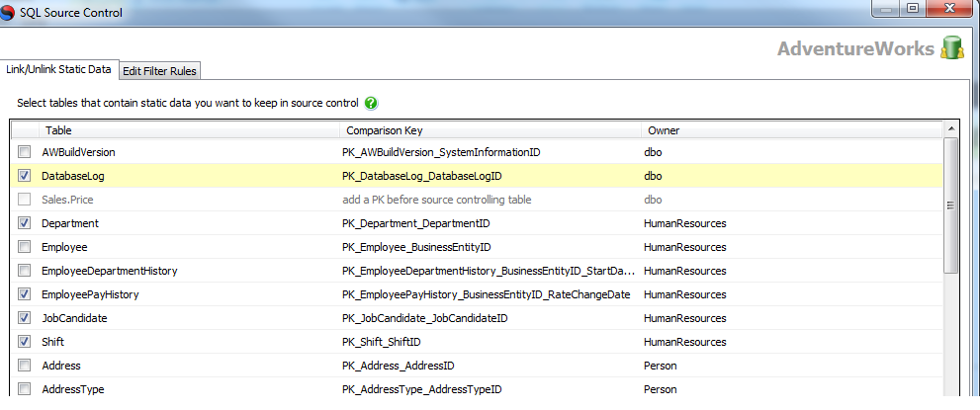Click the scrollbar up arrow

(950, 129)
